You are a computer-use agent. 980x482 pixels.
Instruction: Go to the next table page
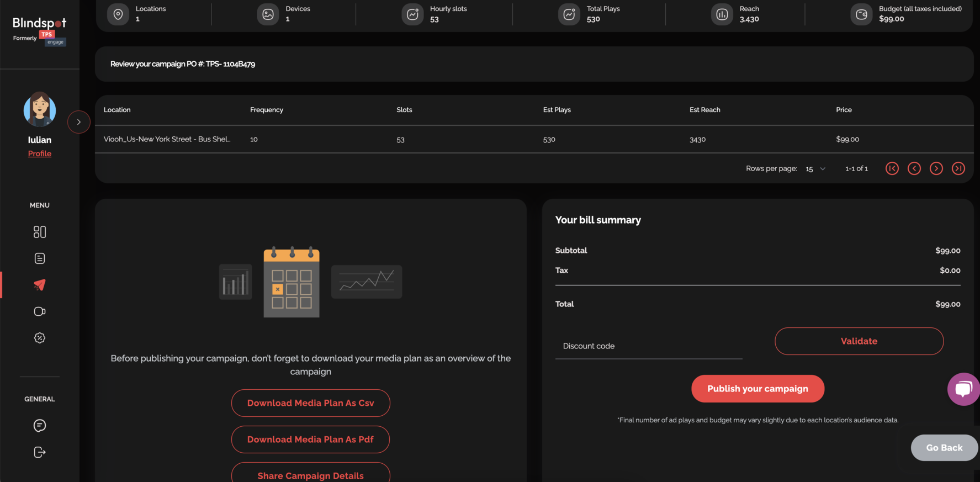[936, 168]
